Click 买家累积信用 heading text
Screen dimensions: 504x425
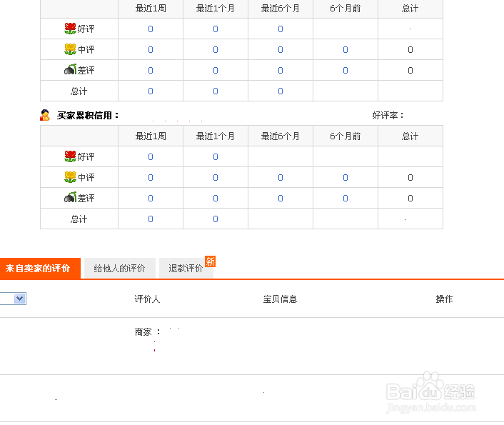pyautogui.click(x=87, y=116)
